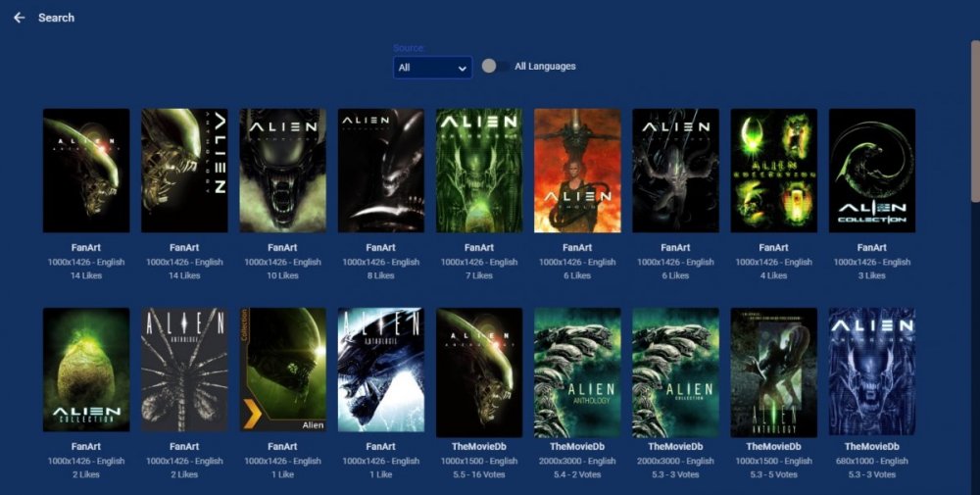Screen dimensions: 980x495
Task: Click the '5.3 - 5 Votes' rating text
Action: (774, 474)
